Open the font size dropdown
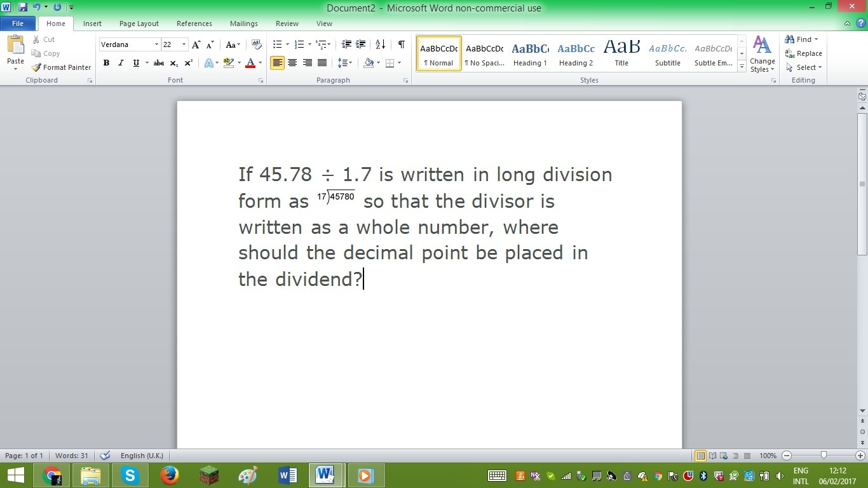The height and width of the screenshot is (488, 868). pos(184,44)
